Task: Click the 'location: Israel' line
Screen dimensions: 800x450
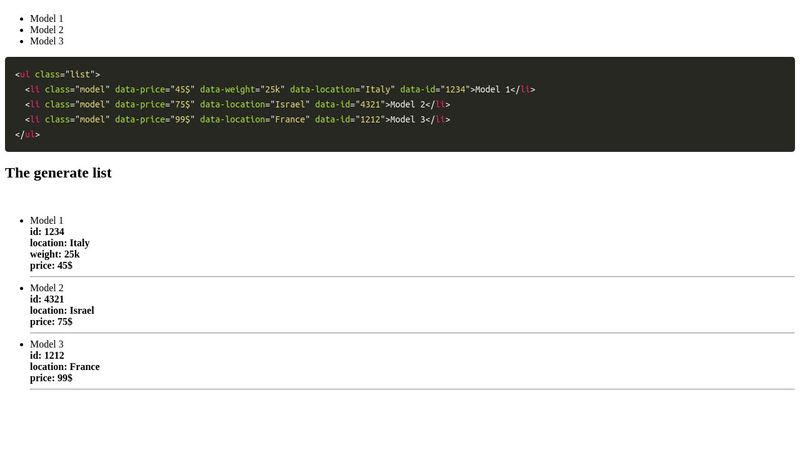Action: click(x=62, y=311)
